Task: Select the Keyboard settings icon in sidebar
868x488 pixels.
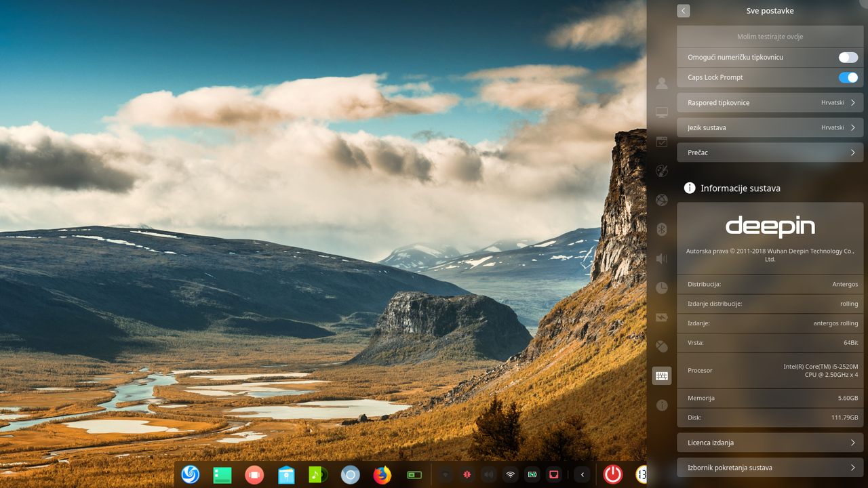Action: point(661,375)
